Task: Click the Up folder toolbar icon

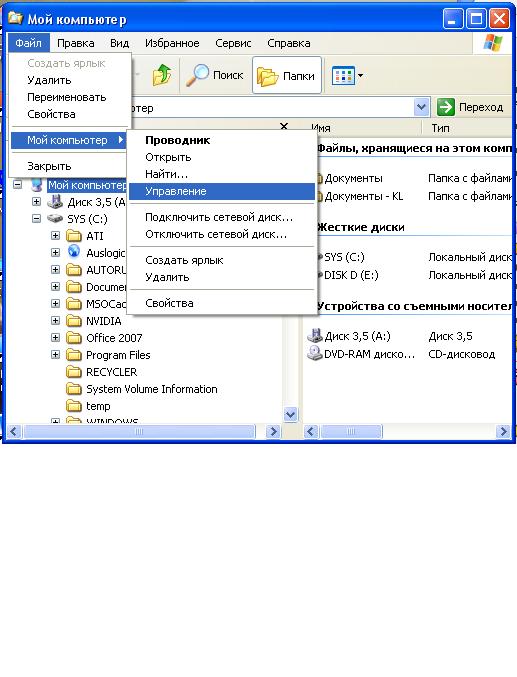Action: point(162,76)
